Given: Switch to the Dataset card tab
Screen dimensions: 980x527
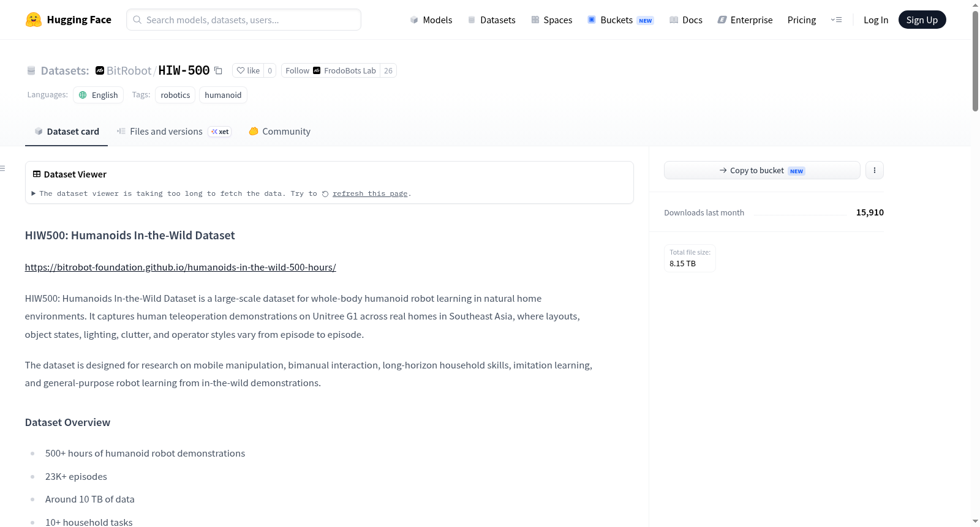Looking at the screenshot, I should click(x=67, y=132).
